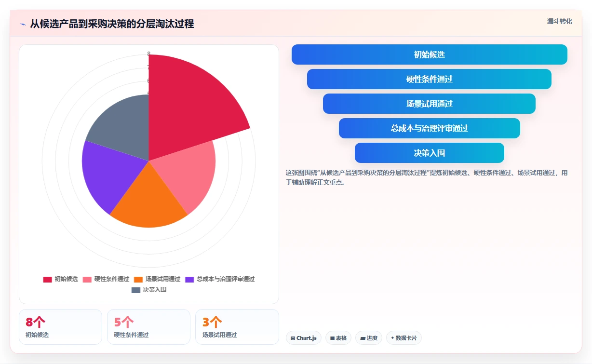The height and width of the screenshot is (364, 592).
Task: Toggle the 总成本与治理评审通过 legend swatch
Action: point(189,279)
